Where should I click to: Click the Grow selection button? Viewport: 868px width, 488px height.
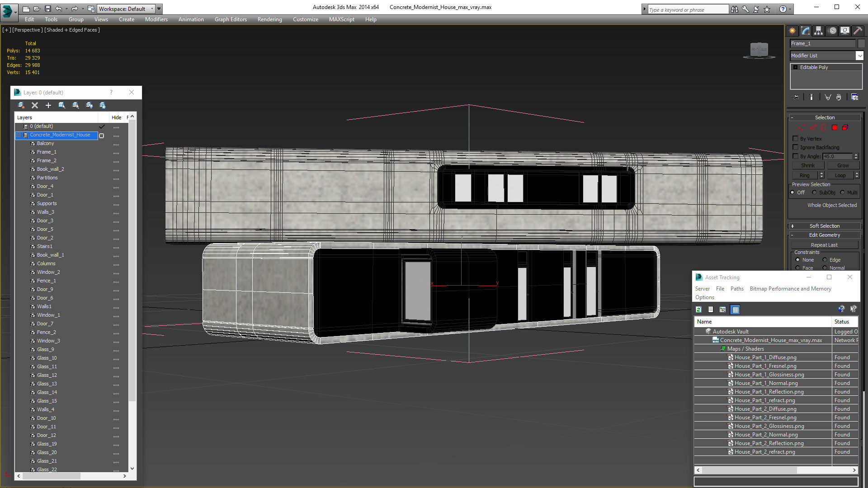(x=843, y=166)
